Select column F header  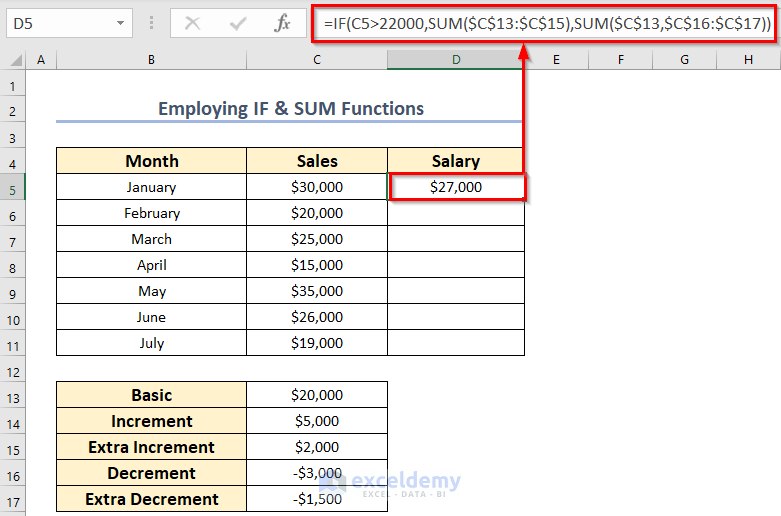coord(621,60)
